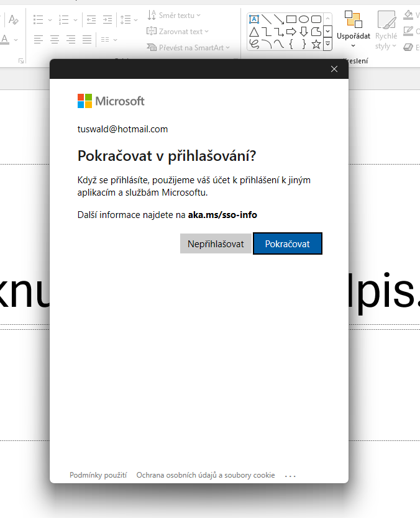Select the arc shape
The width and height of the screenshot is (420, 518).
tap(267, 44)
